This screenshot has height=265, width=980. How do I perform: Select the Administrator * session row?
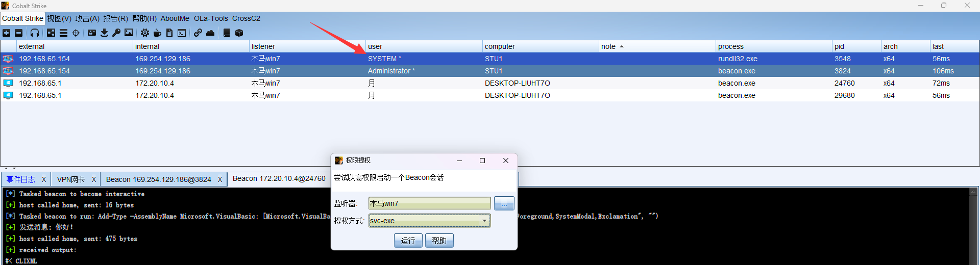(391, 71)
